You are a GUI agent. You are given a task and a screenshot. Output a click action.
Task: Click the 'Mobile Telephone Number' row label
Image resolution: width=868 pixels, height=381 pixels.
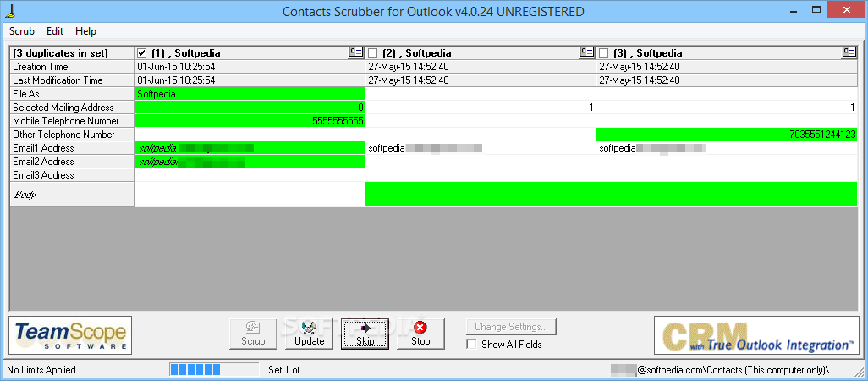click(x=72, y=121)
